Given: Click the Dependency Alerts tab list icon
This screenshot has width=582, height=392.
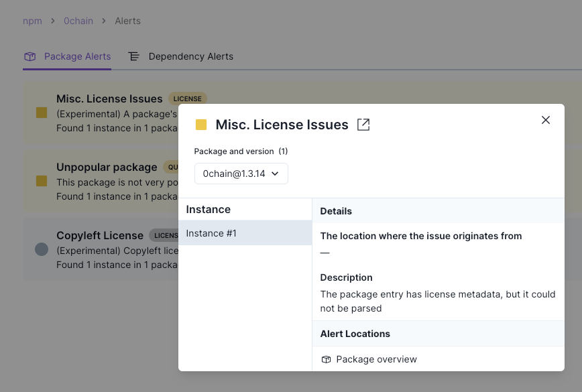Looking at the screenshot, I should pyautogui.click(x=134, y=56).
